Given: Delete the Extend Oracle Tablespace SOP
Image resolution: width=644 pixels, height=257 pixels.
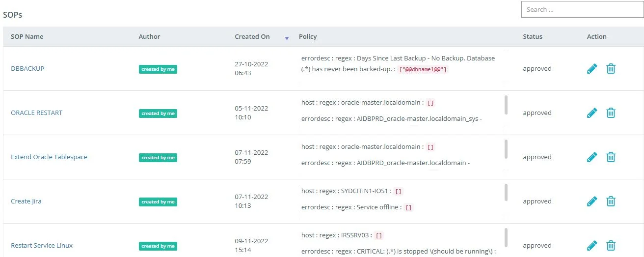Looking at the screenshot, I should [611, 157].
